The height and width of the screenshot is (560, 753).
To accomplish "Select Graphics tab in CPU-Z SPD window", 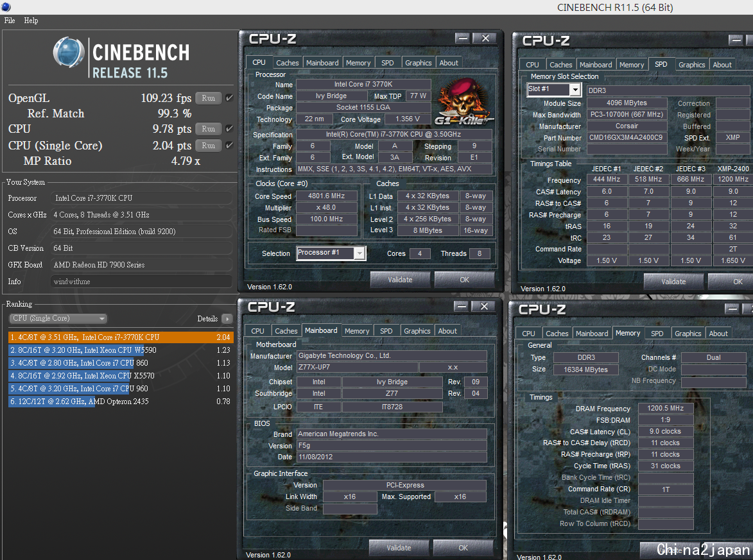I will pos(691,65).
